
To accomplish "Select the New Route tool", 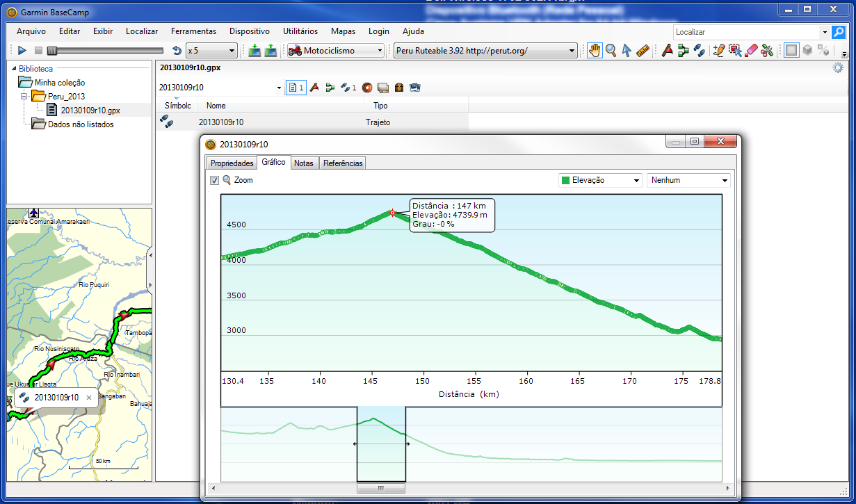I will (x=683, y=51).
